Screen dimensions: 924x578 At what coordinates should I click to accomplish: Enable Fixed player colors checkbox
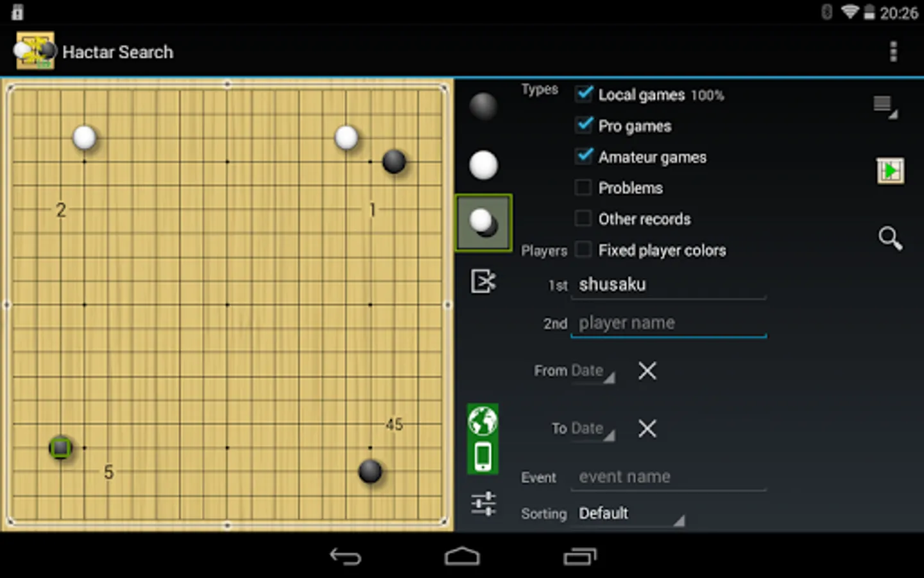[583, 250]
